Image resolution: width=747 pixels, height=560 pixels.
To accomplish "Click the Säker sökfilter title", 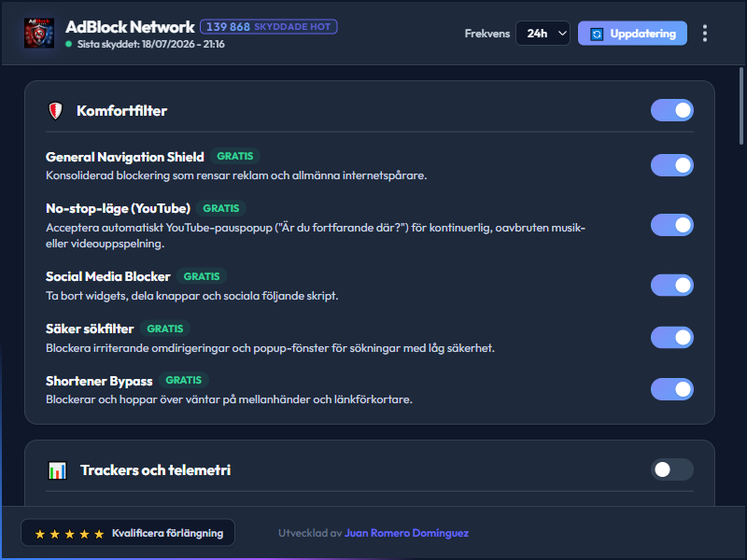I will 90,329.
